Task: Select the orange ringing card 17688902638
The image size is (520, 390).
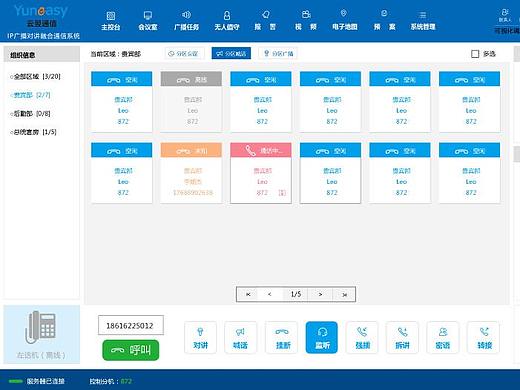Action: click(x=191, y=173)
